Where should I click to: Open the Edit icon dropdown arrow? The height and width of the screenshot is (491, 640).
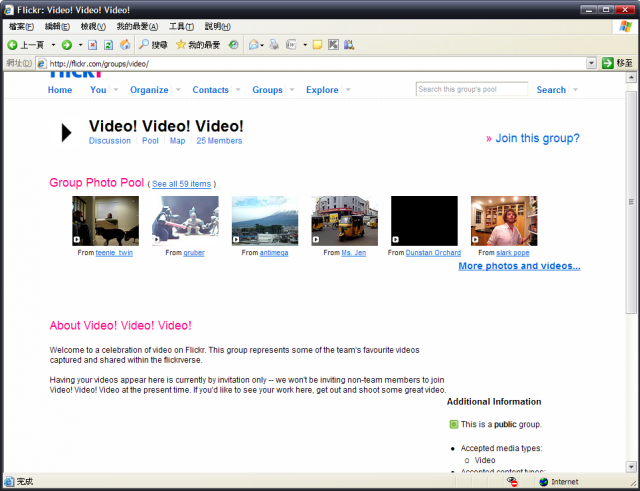(x=305, y=45)
